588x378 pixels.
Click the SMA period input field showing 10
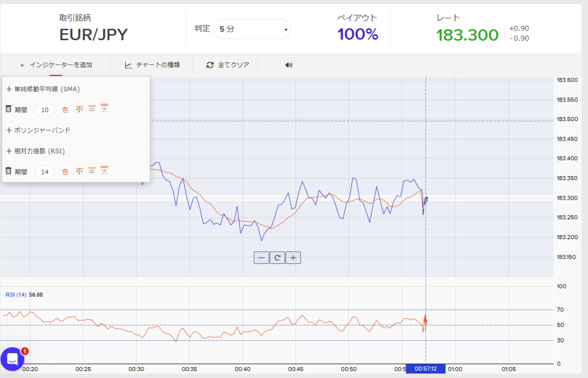tap(45, 110)
